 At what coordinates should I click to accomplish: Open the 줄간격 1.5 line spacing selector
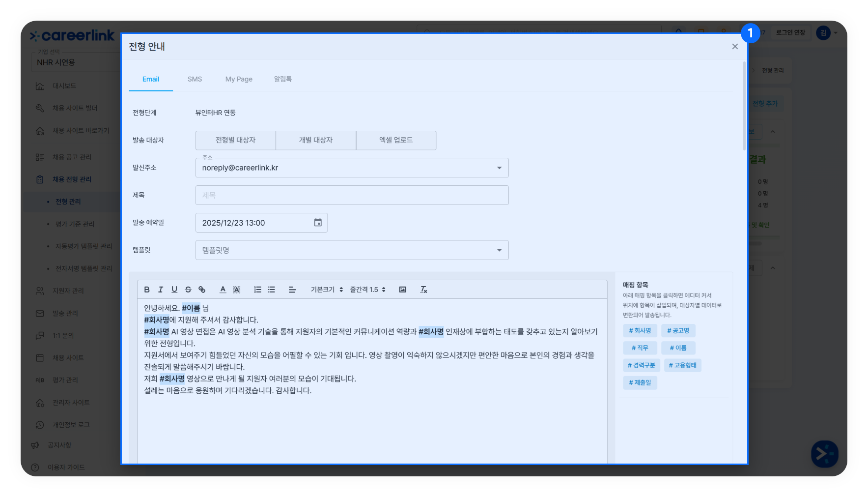367,290
